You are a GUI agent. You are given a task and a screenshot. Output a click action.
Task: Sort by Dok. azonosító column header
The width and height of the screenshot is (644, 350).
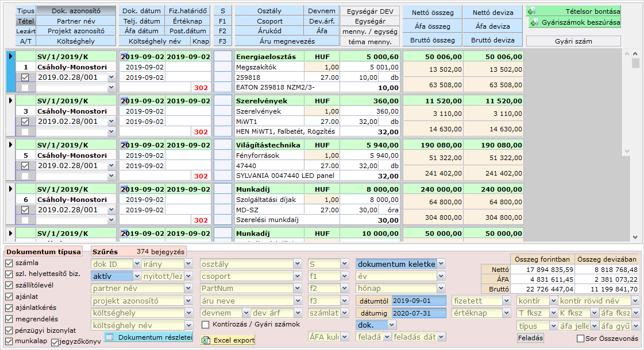click(x=76, y=11)
